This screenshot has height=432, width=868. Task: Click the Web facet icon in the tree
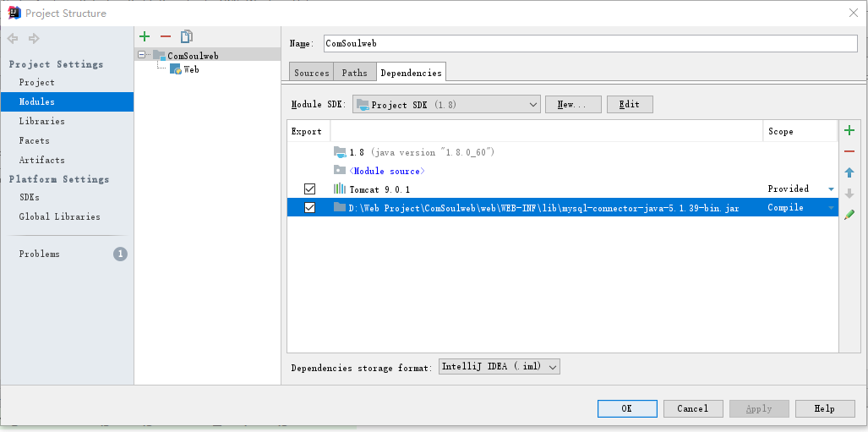[176, 69]
